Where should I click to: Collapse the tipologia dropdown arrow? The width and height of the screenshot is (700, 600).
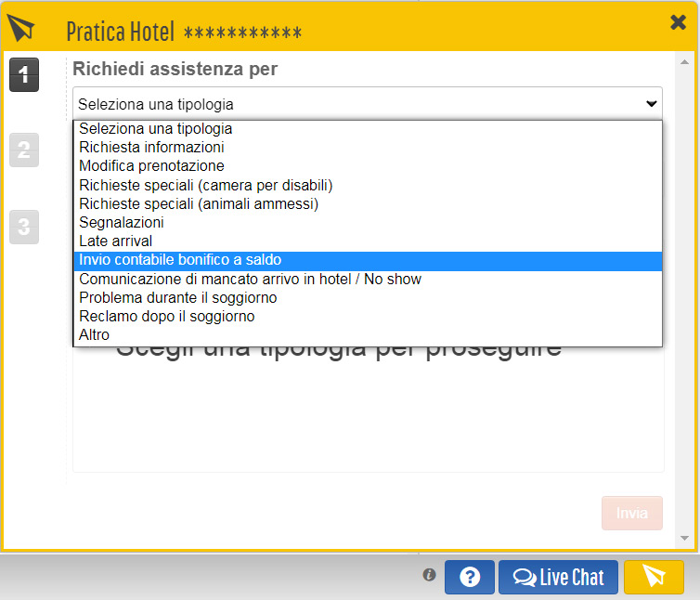pyautogui.click(x=651, y=104)
